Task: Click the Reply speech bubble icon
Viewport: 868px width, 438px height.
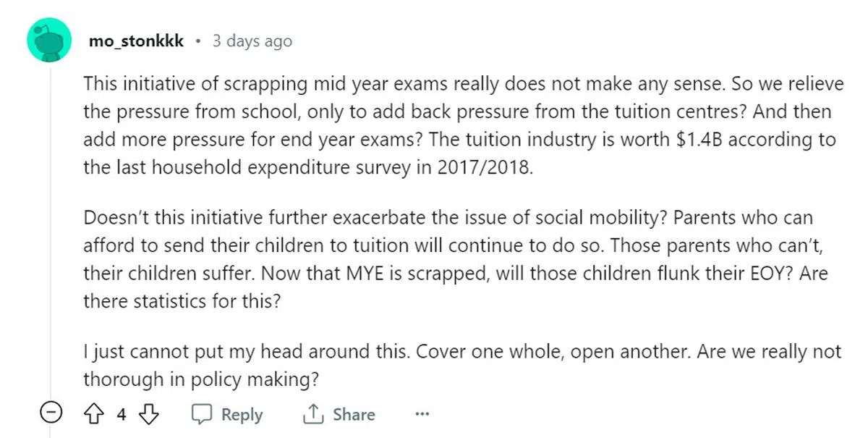Action: (200, 414)
